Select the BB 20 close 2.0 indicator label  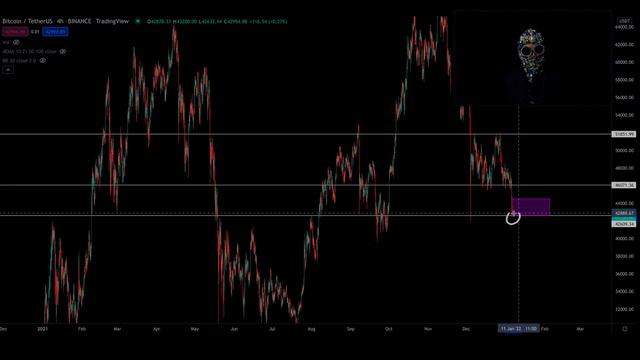coord(19,60)
